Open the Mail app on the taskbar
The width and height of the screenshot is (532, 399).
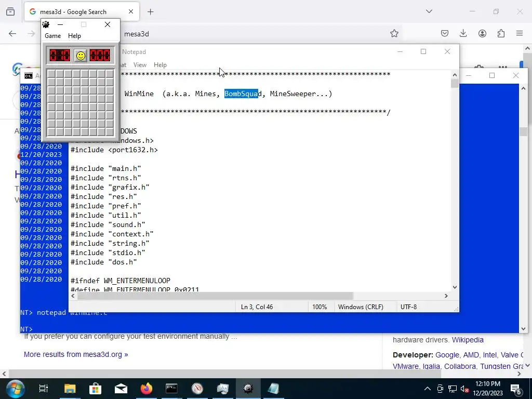121,389
